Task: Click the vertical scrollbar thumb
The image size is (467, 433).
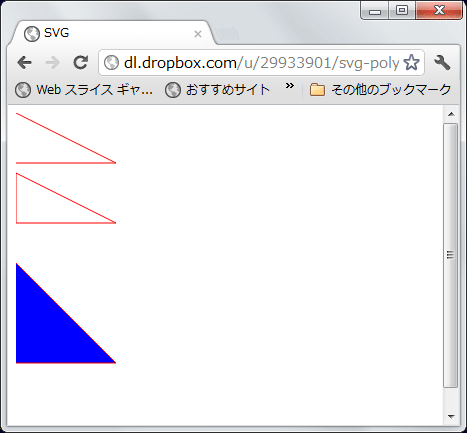Action: tap(451, 255)
